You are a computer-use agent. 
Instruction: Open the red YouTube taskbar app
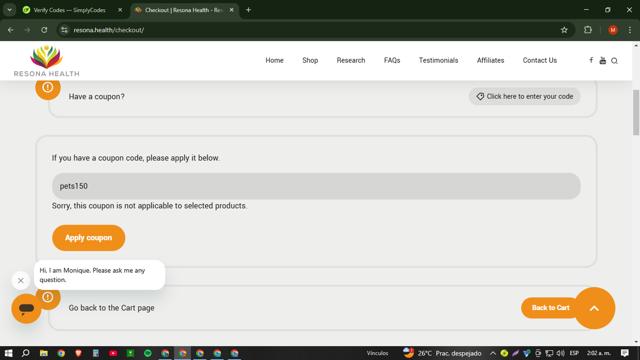pos(113,353)
